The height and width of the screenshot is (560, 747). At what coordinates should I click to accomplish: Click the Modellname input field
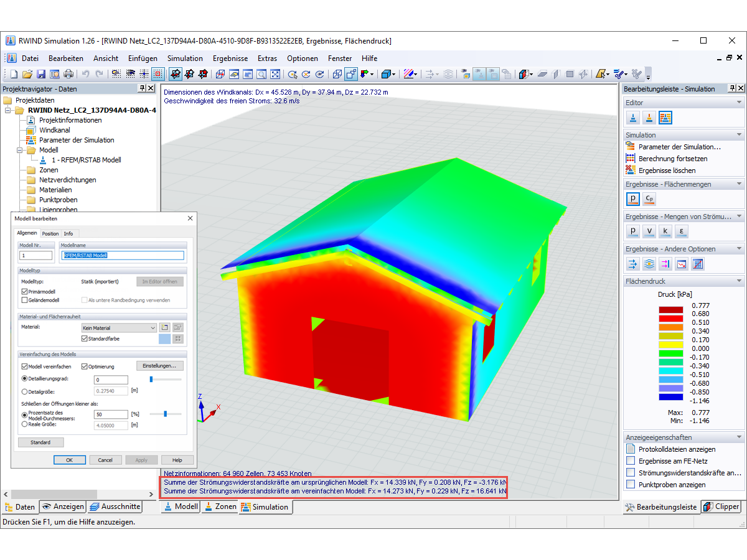[x=122, y=255]
